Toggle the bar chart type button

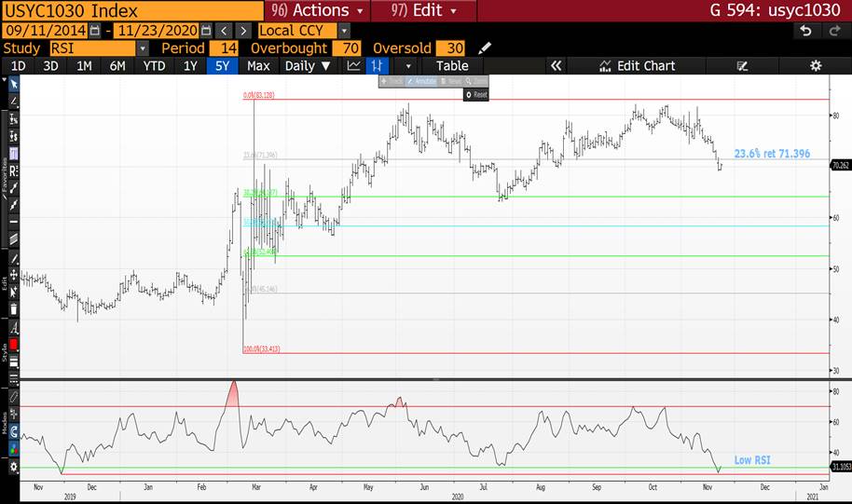(378, 66)
